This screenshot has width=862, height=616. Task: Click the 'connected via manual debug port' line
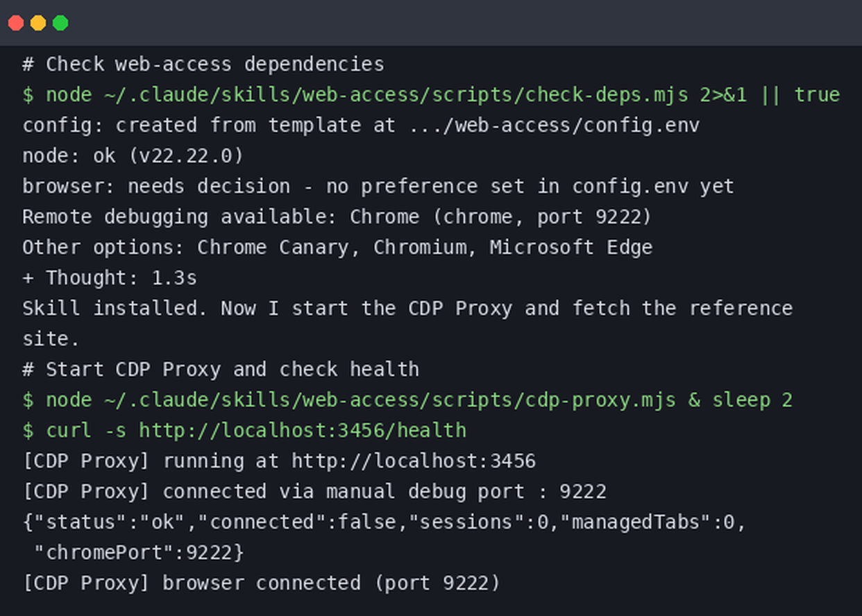[314, 492]
